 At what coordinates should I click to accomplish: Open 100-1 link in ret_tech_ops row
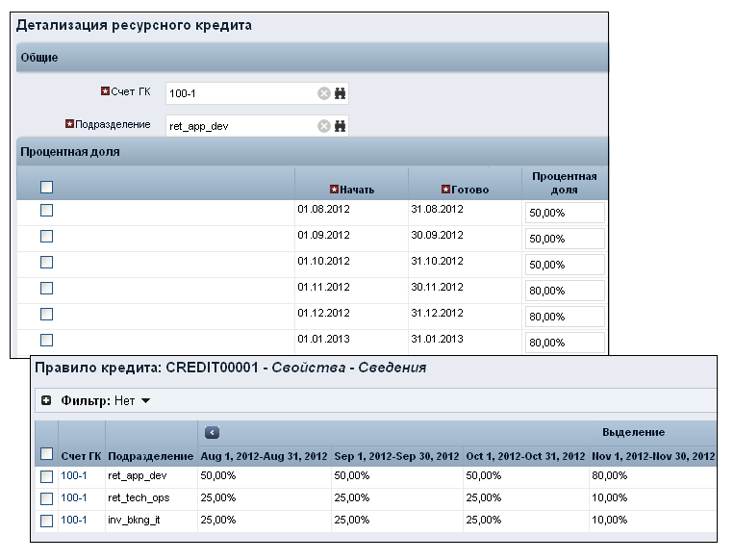pyautogui.click(x=73, y=497)
